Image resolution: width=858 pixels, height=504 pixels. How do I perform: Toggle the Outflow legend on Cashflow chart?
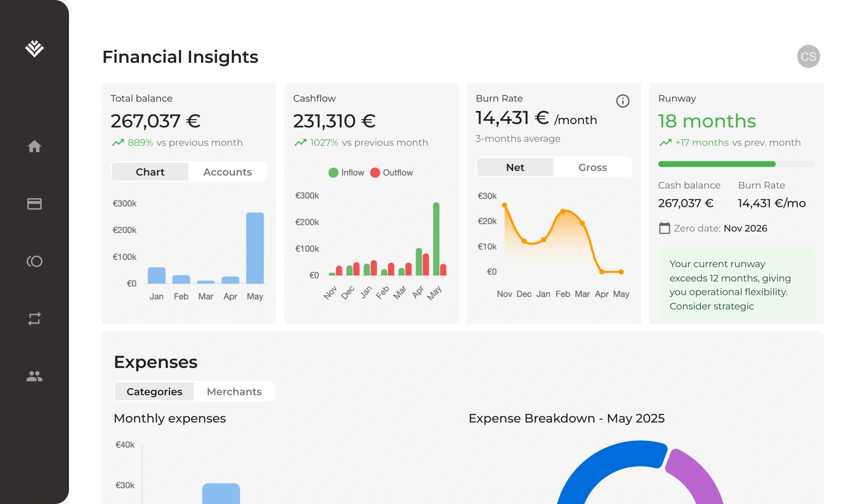pyautogui.click(x=392, y=172)
